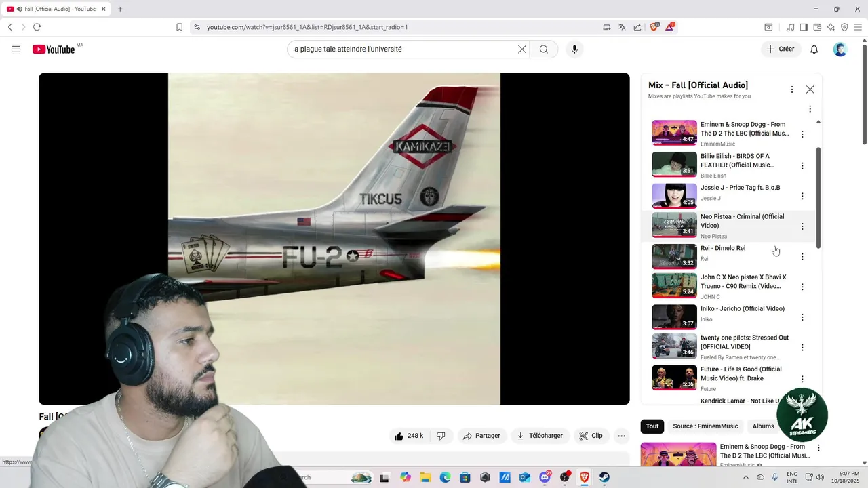The width and height of the screenshot is (868, 488).
Task: Open options for Billie Eilish BIRDS OF A FEATHER
Action: (802, 165)
